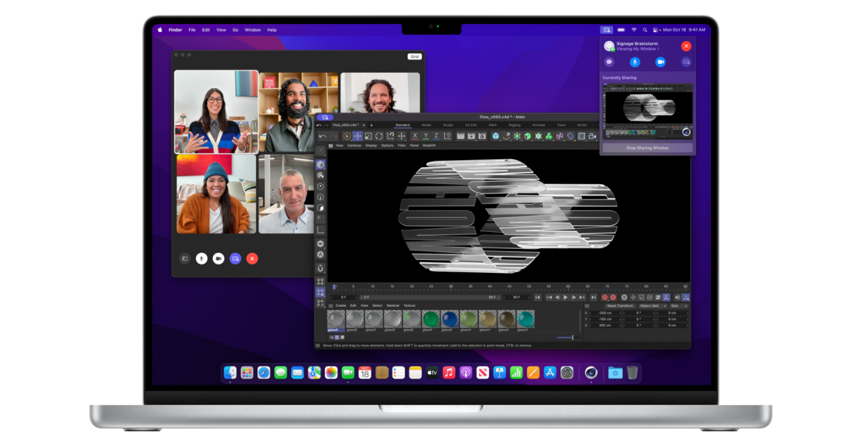Open Music app from the Dock
The image size is (868, 442).
pos(449,372)
